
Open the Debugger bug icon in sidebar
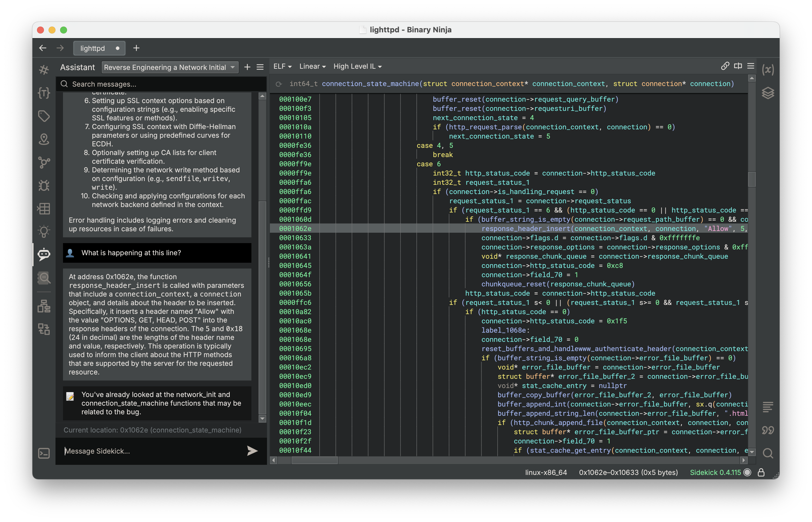pyautogui.click(x=44, y=185)
